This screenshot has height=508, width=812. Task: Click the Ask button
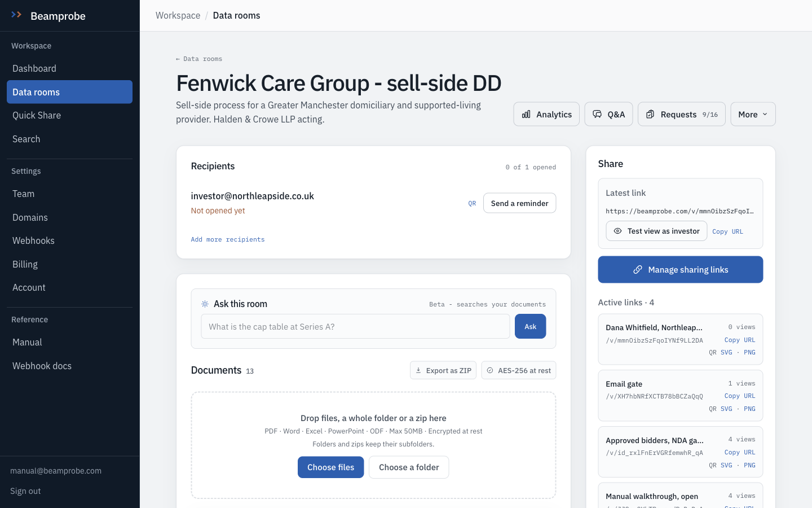[x=530, y=326]
